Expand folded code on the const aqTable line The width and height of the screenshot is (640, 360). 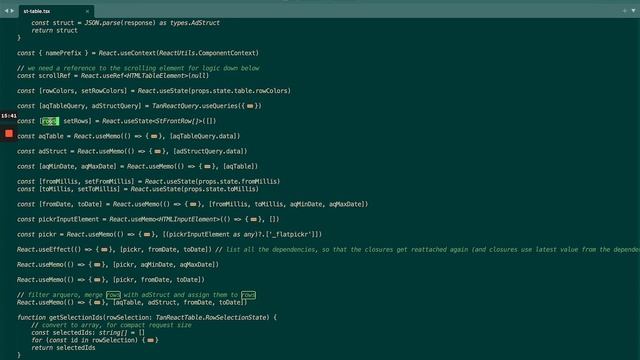point(154,136)
